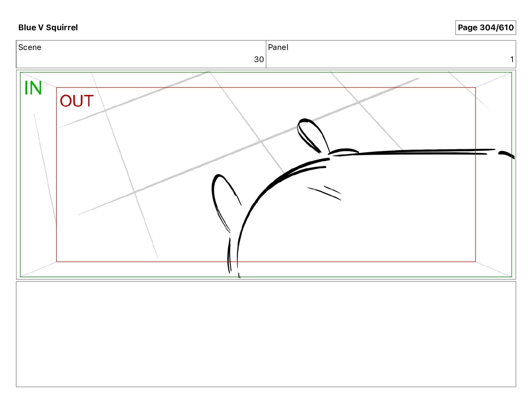Click the red 'OUT' camera frame label
This screenshot has height=411, width=532.
(x=77, y=101)
